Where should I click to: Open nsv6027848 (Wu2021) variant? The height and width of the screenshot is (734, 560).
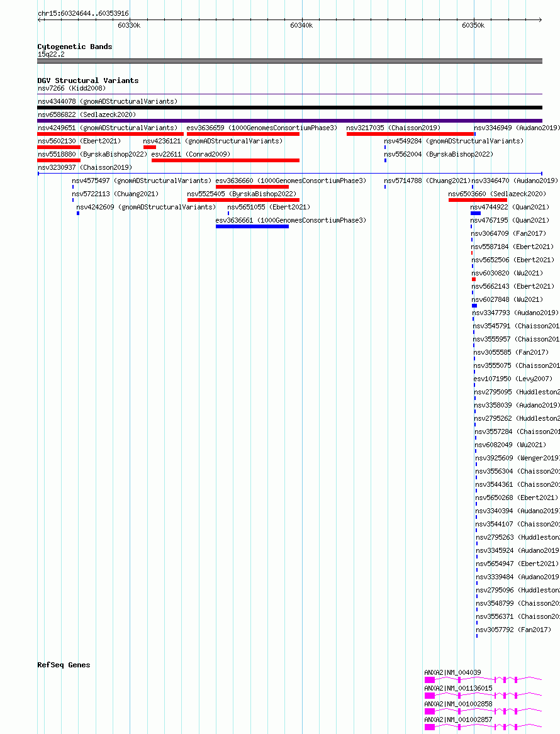(x=507, y=299)
